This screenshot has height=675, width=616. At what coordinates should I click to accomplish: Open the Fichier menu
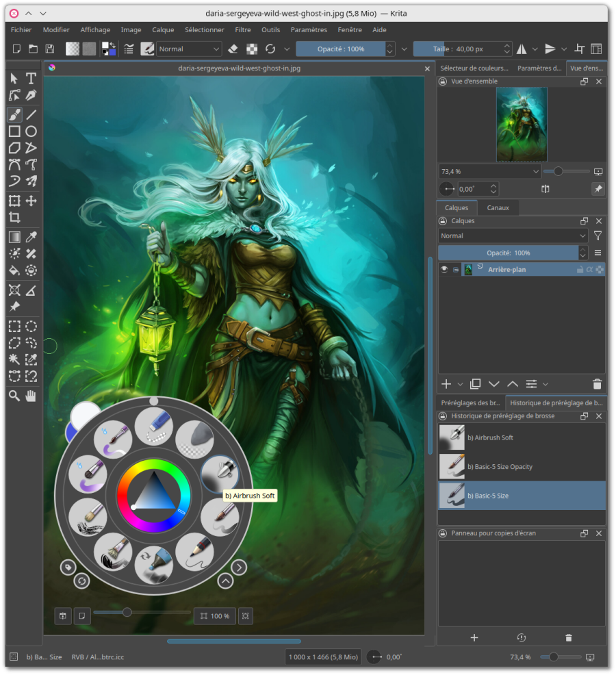point(21,29)
